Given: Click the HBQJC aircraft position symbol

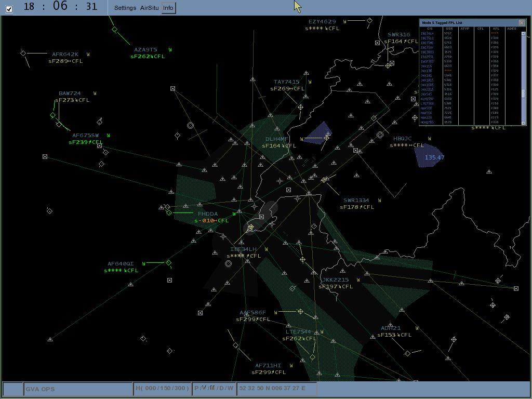Looking at the screenshot, I should [x=415, y=118].
